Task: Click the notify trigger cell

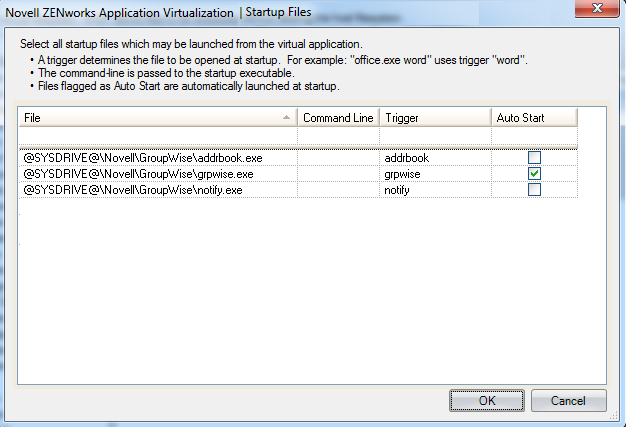Action: click(x=435, y=190)
